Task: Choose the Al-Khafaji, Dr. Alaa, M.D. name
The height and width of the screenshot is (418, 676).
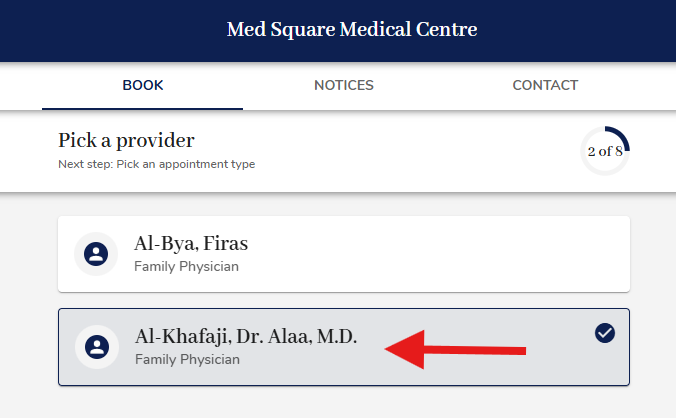Action: point(246,337)
